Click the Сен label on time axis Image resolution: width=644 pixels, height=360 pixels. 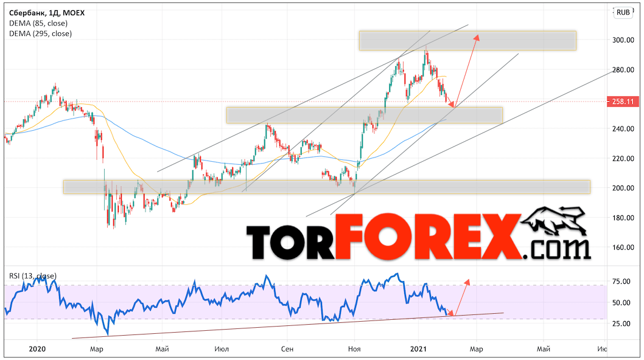[x=287, y=349]
